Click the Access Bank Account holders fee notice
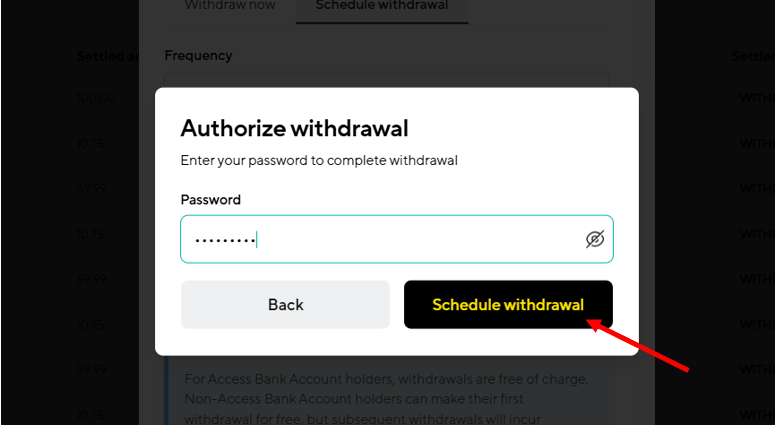776x425 pixels. click(386, 399)
